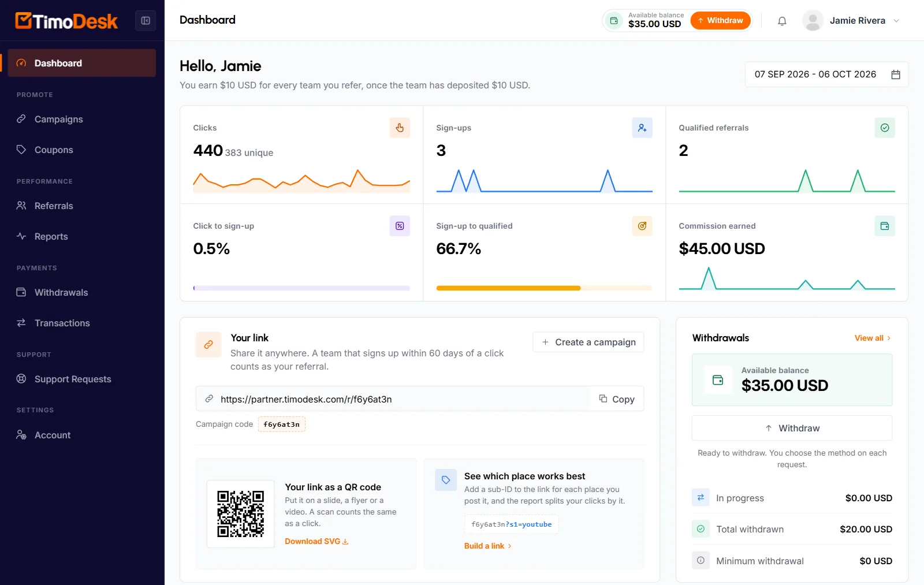Screen dimensions: 924x585
Task: Navigate to Referrals
Action: pos(82,206)
